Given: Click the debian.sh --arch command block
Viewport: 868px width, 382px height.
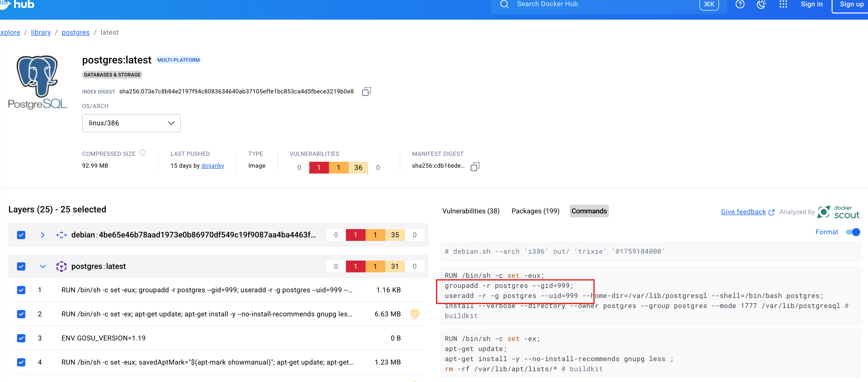Looking at the screenshot, I should [x=650, y=252].
